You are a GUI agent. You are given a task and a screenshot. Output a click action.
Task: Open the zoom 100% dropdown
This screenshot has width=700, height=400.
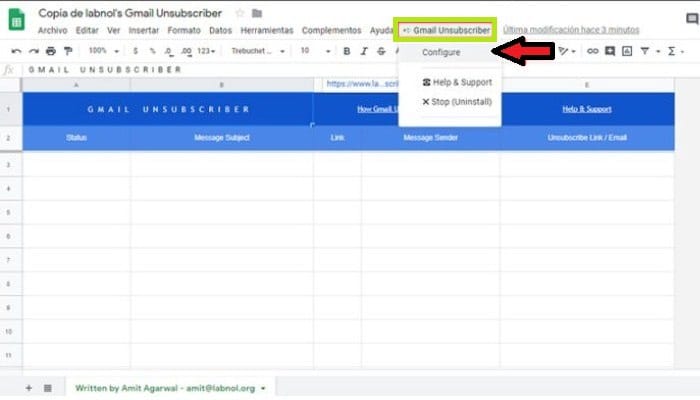coord(104,51)
